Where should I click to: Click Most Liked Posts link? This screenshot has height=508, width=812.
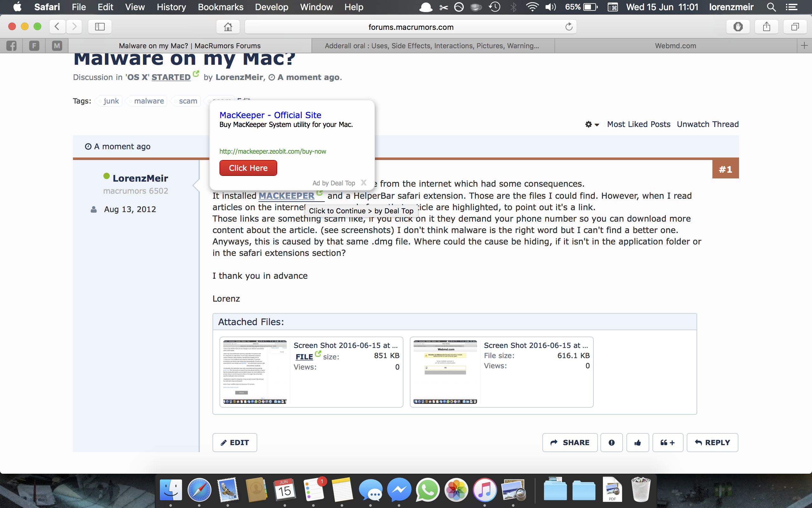[x=638, y=124]
